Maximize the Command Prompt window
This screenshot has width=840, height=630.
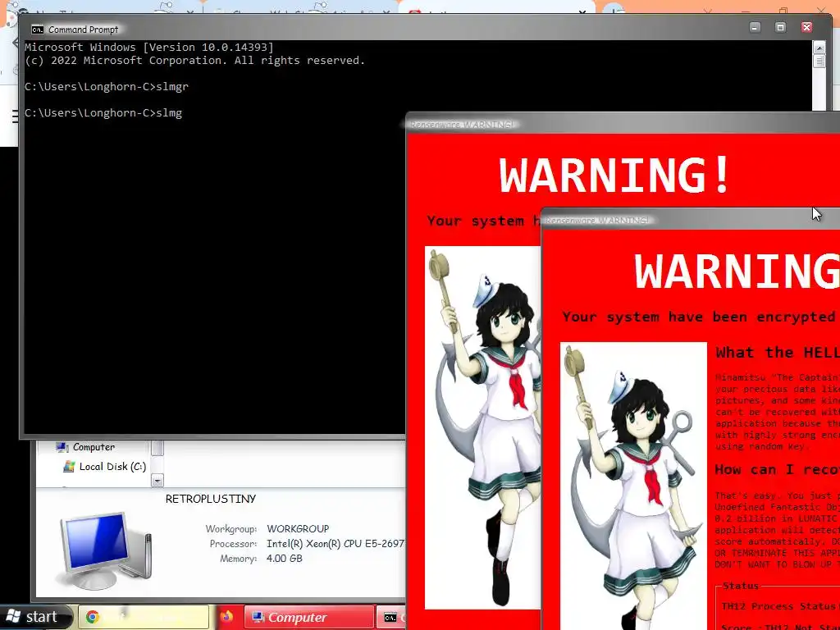781,27
